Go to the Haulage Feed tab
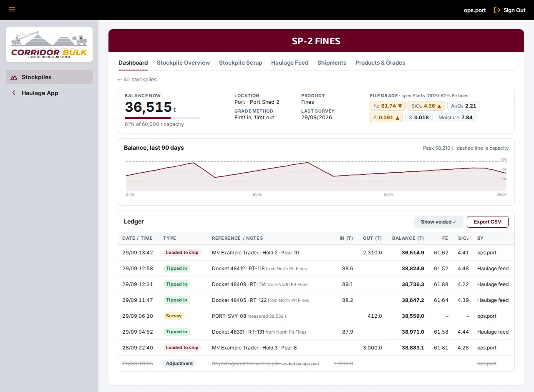The height and width of the screenshot is (392, 534). [x=290, y=63]
